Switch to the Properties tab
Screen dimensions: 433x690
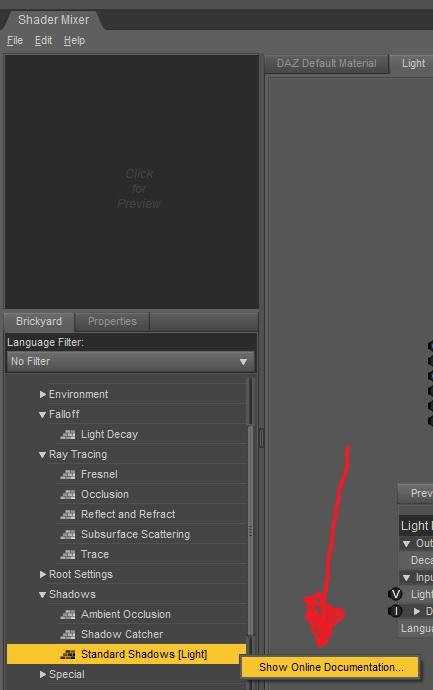(x=112, y=321)
